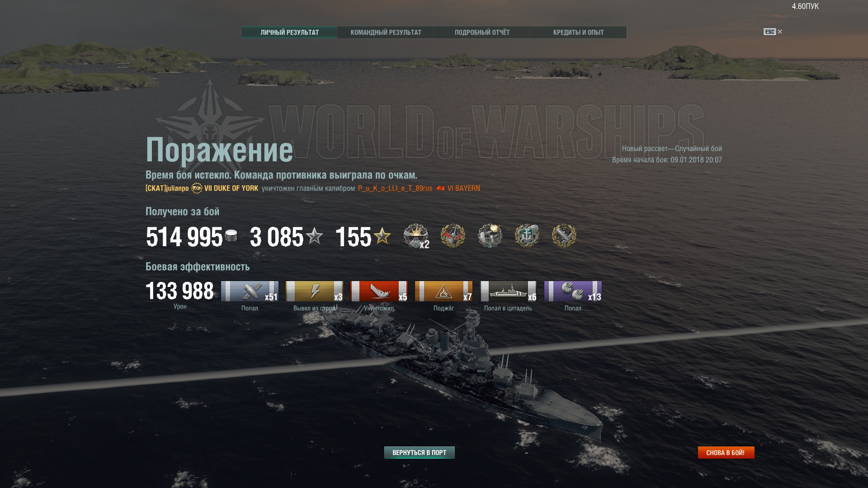
Task: Click the Вернуться в порт button
Action: (x=419, y=452)
